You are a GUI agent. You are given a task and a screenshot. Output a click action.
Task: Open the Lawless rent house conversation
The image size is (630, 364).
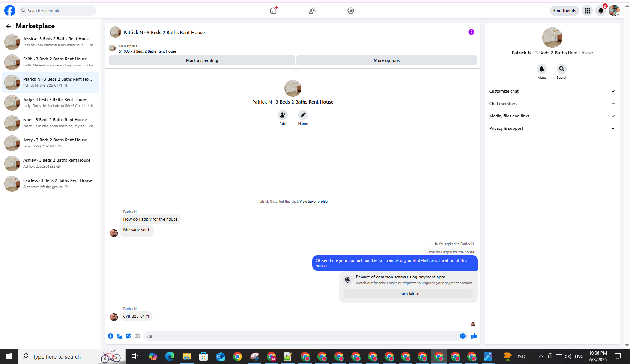pyautogui.click(x=50, y=184)
